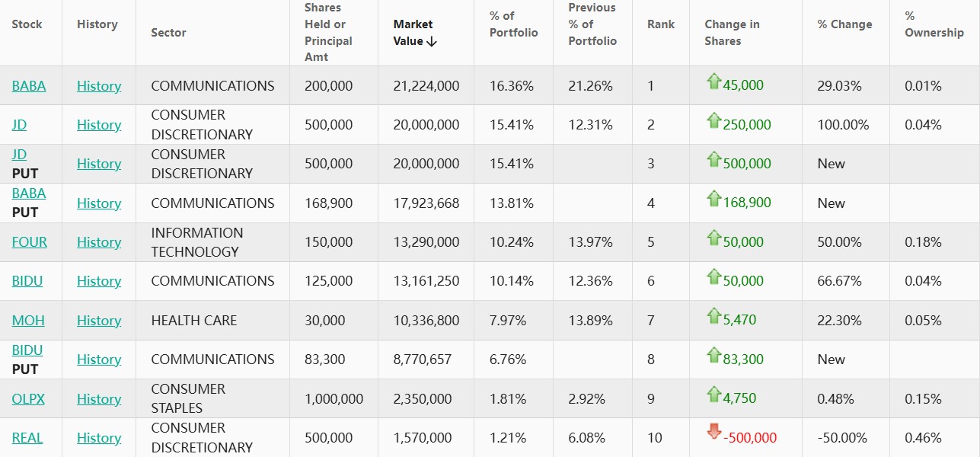Open History link in REAL row
The image size is (980, 457).
(x=99, y=438)
